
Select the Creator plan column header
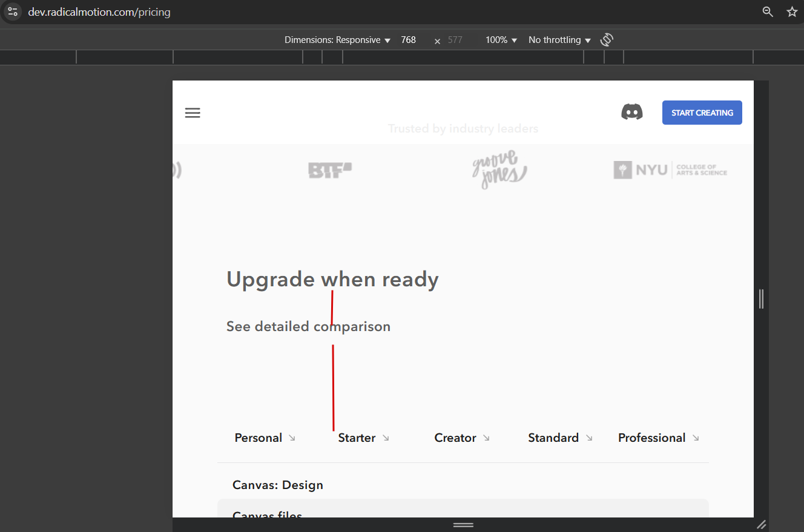(x=455, y=438)
